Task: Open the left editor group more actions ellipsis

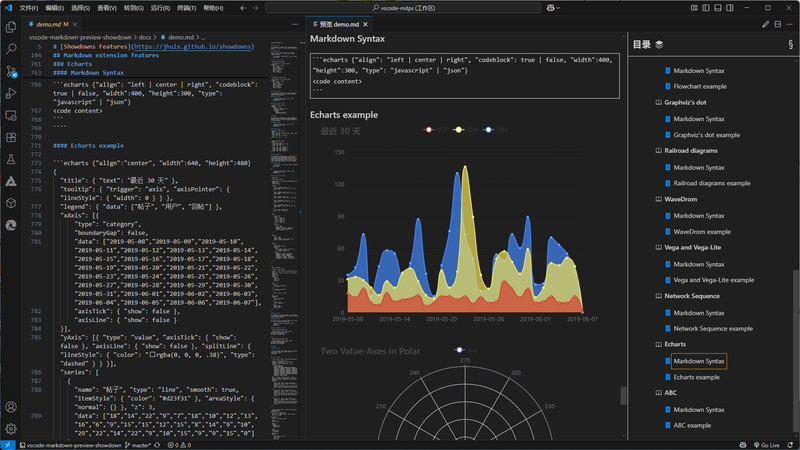Action: coord(295,24)
